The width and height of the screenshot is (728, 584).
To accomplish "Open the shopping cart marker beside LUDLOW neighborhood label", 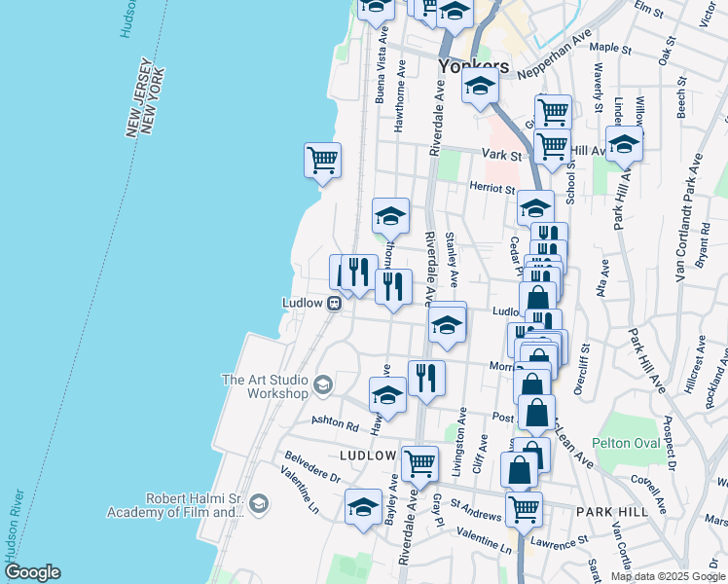I will (419, 463).
